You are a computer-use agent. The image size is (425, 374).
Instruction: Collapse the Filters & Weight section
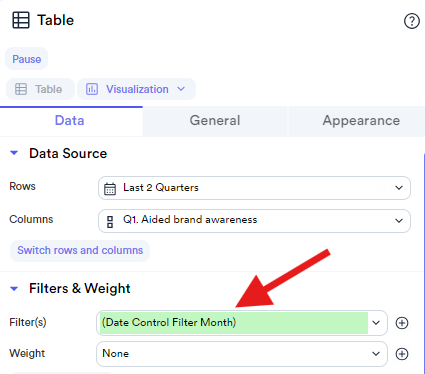point(14,288)
